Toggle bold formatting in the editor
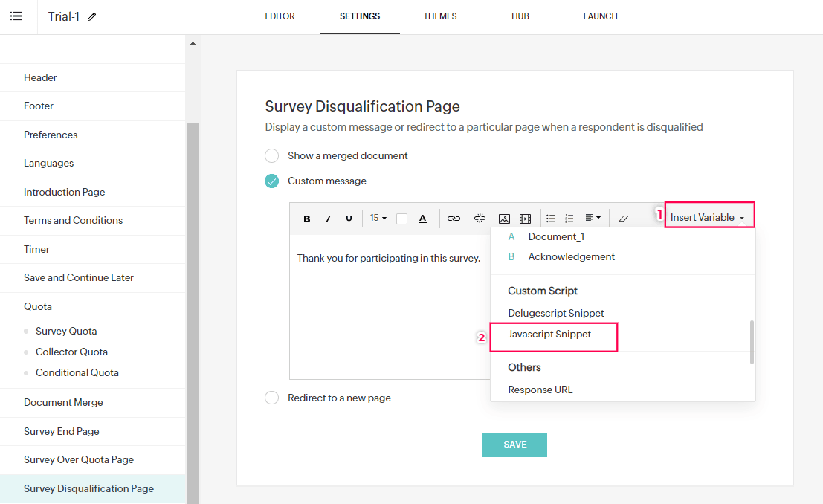The height and width of the screenshot is (504, 823). (306, 219)
